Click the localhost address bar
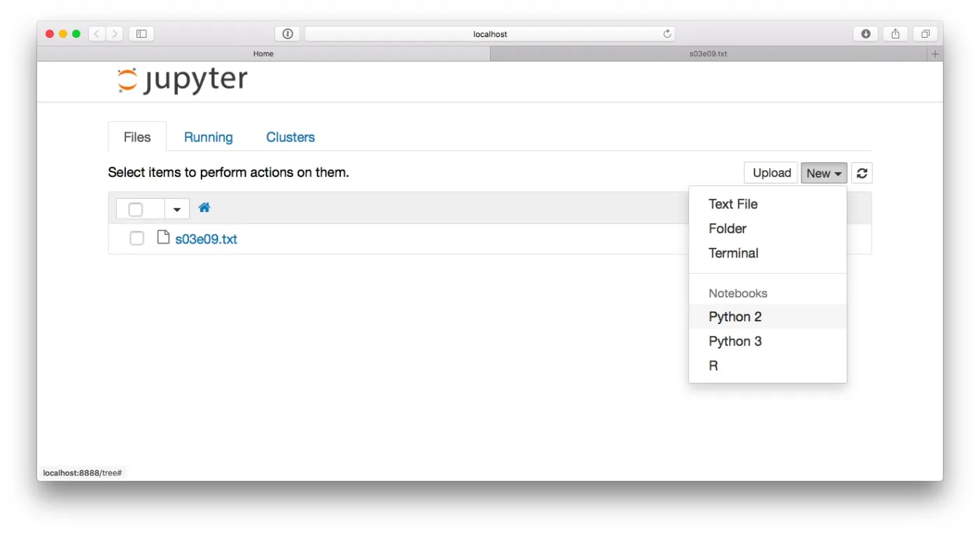This screenshot has width=980, height=534. (490, 34)
